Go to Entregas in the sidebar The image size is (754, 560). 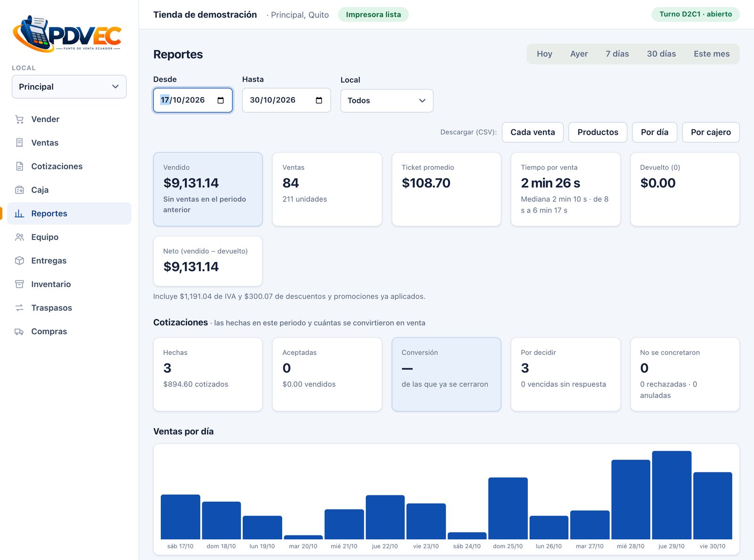click(69, 261)
